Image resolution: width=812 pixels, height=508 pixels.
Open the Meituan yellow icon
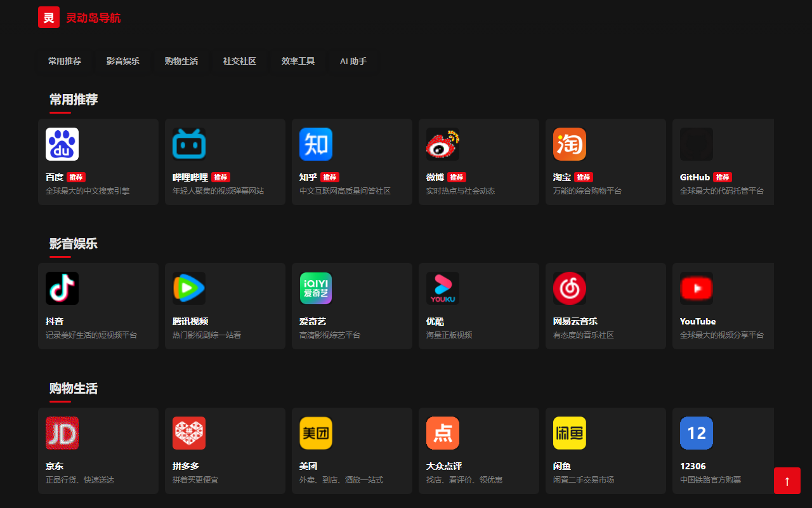[x=316, y=433]
